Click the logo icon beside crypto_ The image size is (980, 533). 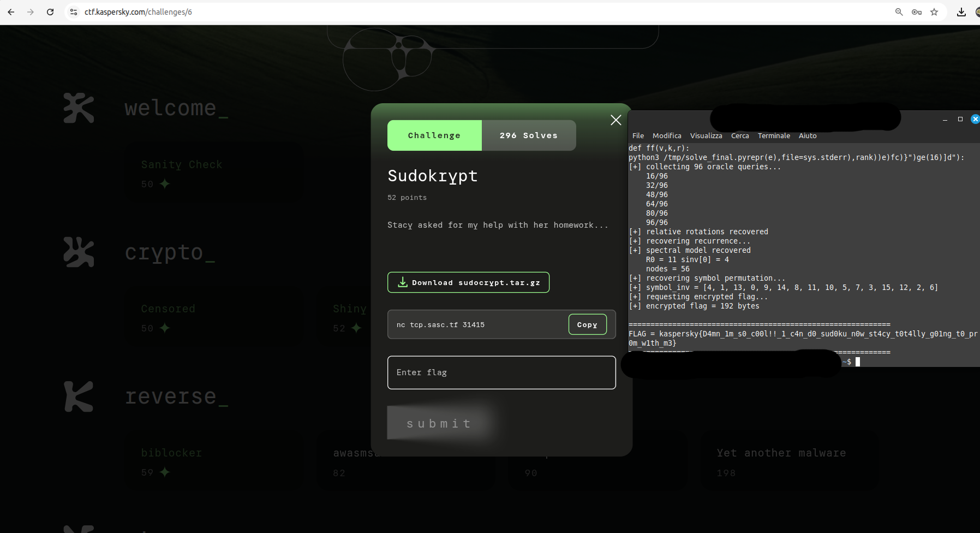79,252
